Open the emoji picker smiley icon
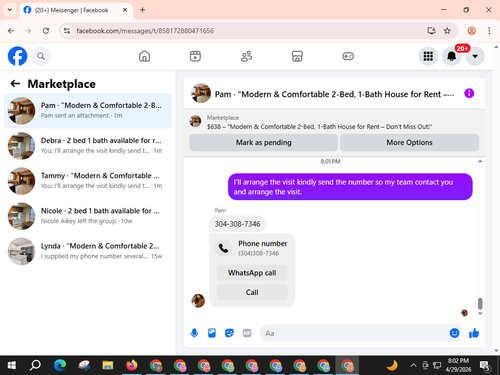Screen dimensions: 500x375 [454, 333]
